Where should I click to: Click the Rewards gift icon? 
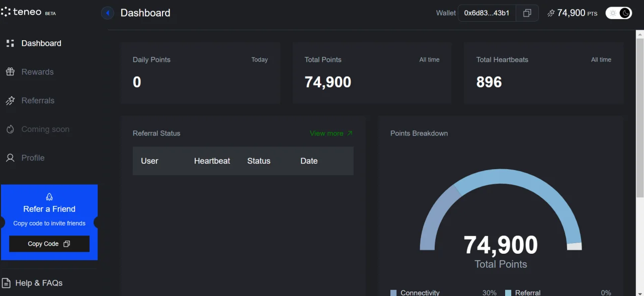click(10, 72)
